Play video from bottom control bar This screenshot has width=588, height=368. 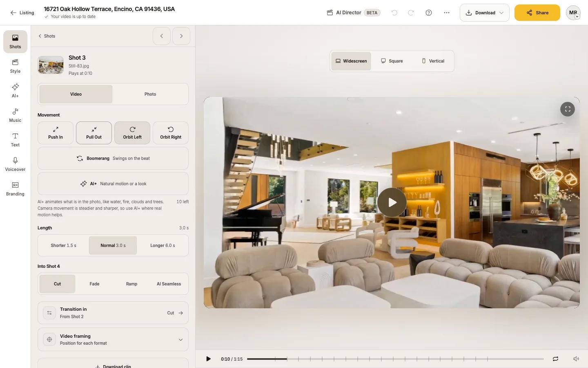tap(208, 359)
